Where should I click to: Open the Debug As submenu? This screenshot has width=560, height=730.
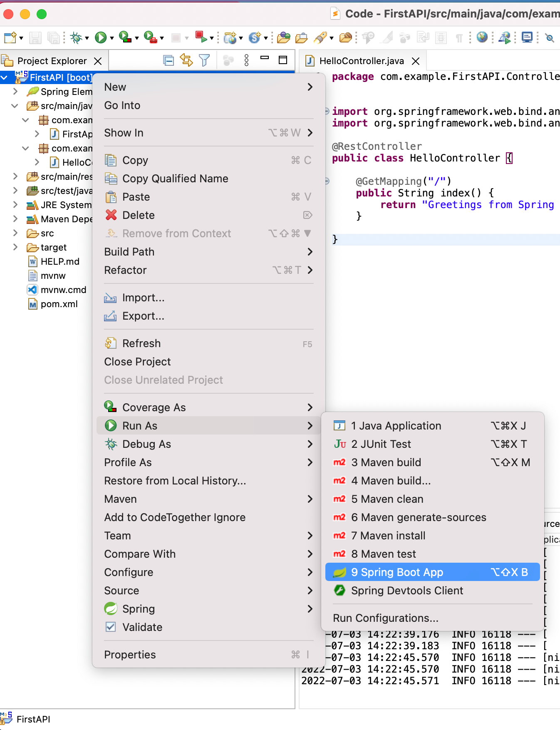(208, 444)
